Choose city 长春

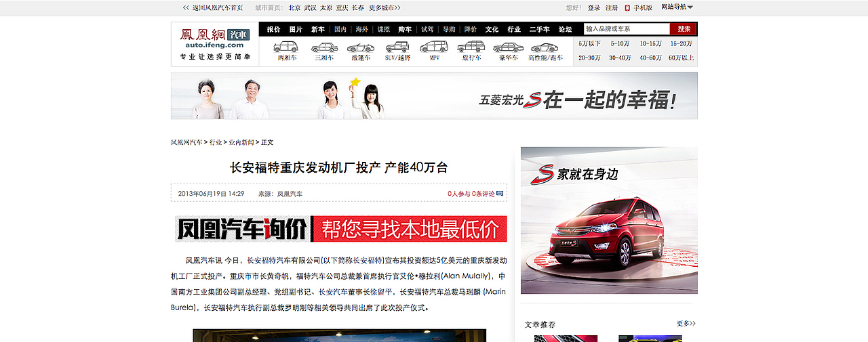(358, 7)
